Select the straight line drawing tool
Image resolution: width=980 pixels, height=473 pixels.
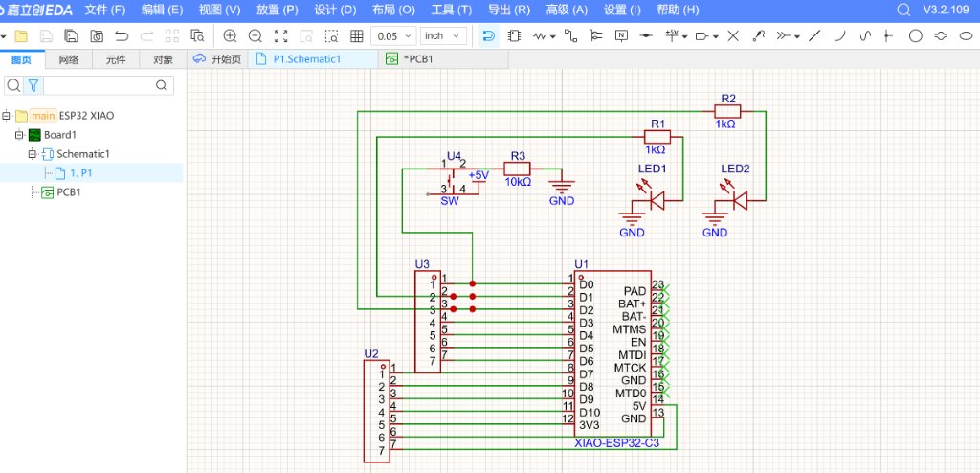coord(814,36)
